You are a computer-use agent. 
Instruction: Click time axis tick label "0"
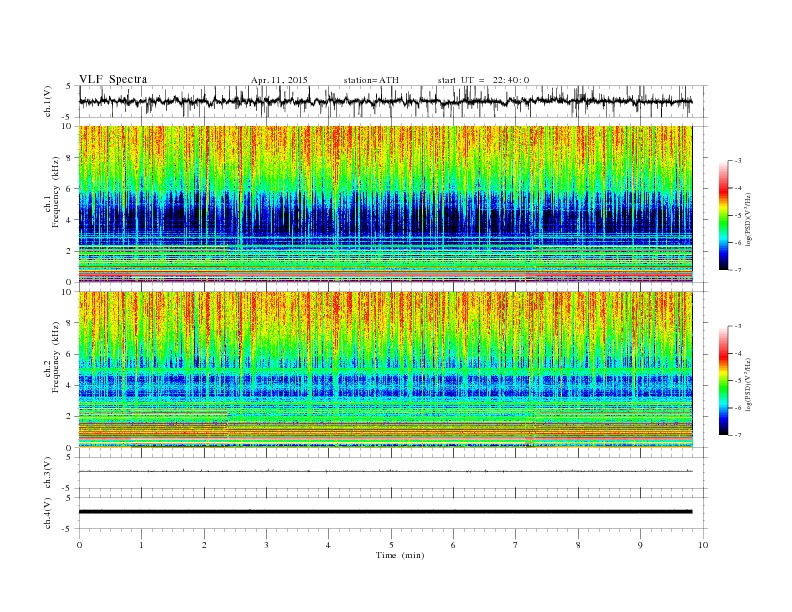pos(79,545)
